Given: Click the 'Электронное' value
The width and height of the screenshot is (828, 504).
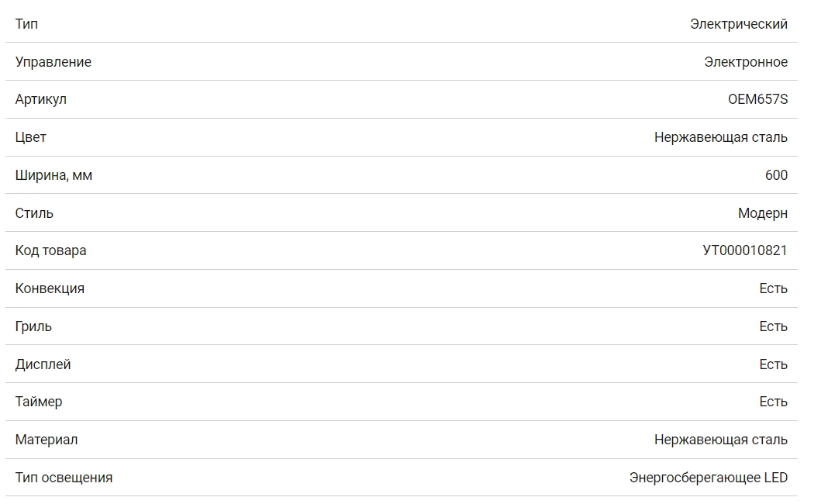Looking at the screenshot, I should click(x=745, y=62).
